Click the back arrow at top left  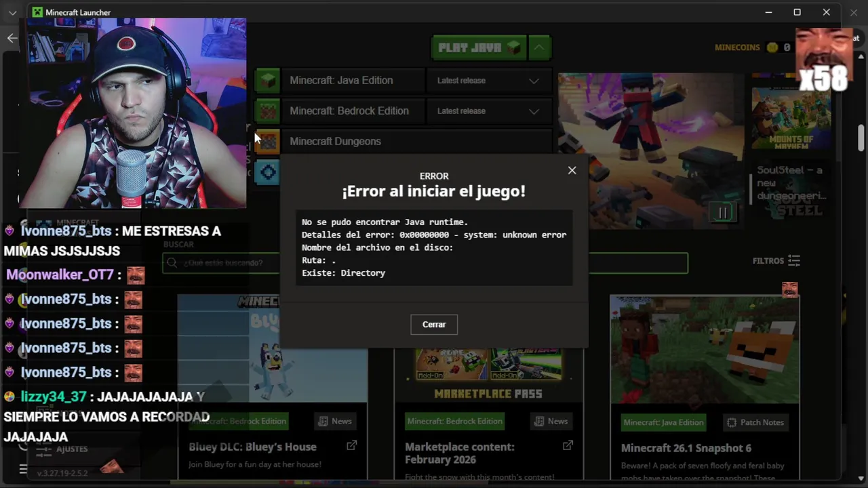12,38
